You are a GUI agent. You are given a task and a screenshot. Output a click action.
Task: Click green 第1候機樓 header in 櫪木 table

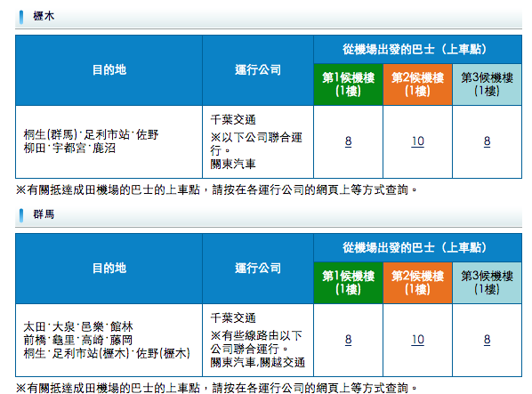(349, 84)
